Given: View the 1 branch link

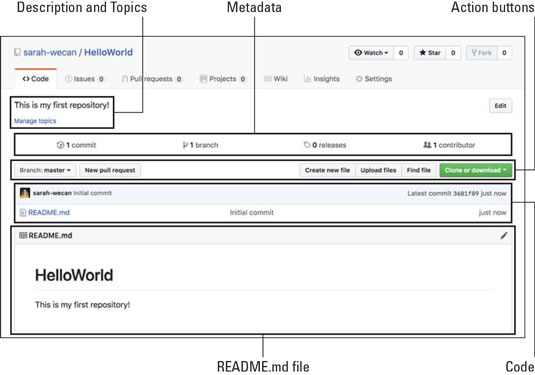Looking at the screenshot, I should [x=201, y=145].
